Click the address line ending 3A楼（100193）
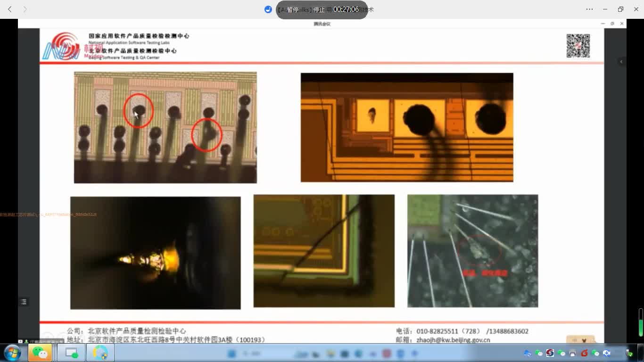 (177, 340)
